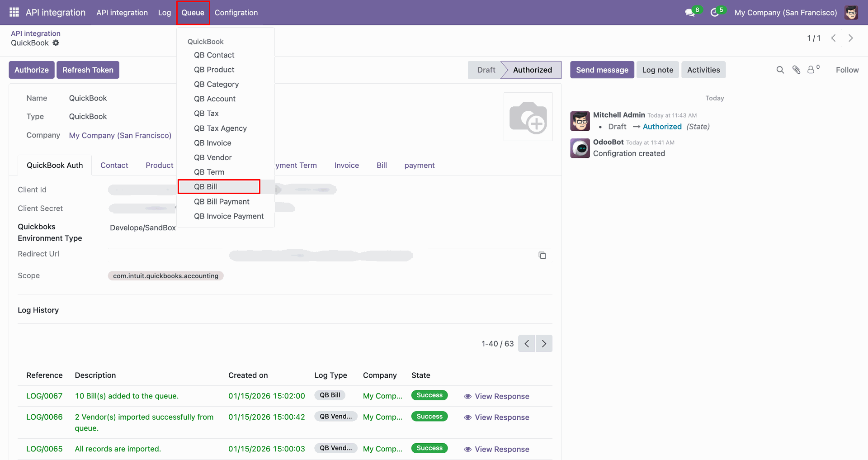868x460 pixels.
Task: Click the Authorize button
Action: 32,70
